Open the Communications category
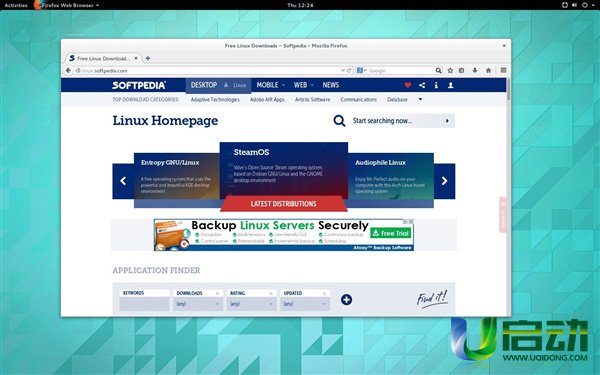The image size is (600, 375). pyautogui.click(x=359, y=99)
